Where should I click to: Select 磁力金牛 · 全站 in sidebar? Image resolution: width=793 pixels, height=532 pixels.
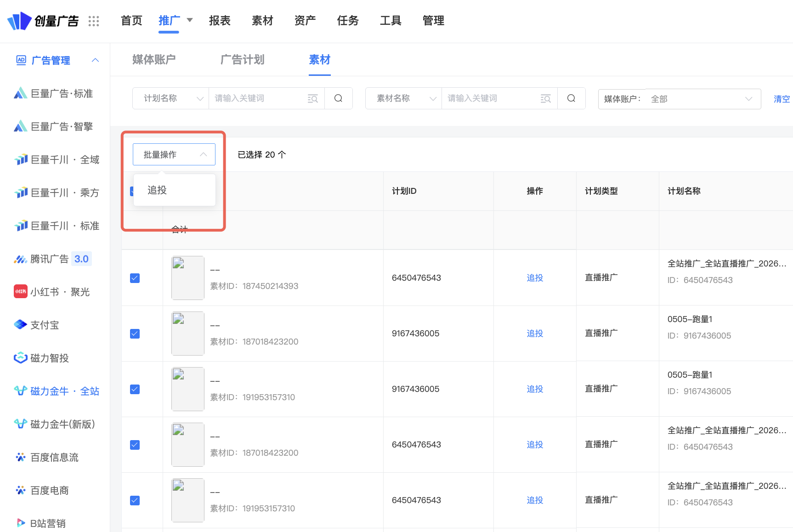coord(57,391)
